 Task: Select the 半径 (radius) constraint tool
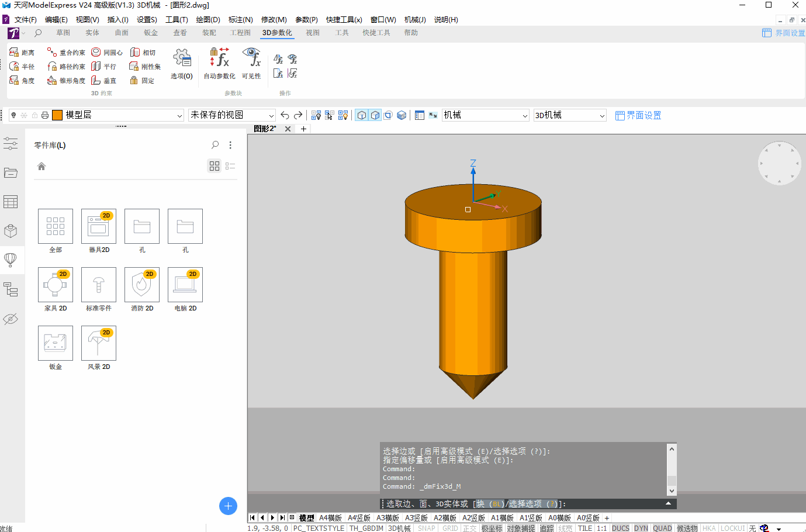tap(22, 67)
